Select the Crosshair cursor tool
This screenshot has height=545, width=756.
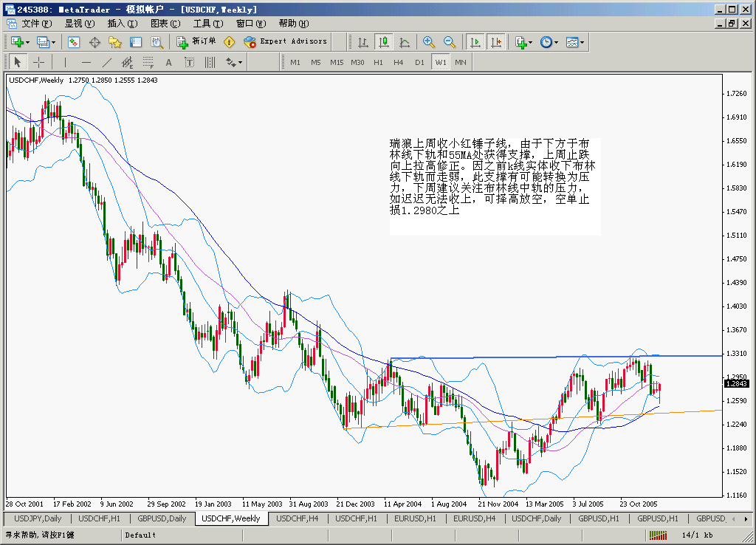coord(38,63)
